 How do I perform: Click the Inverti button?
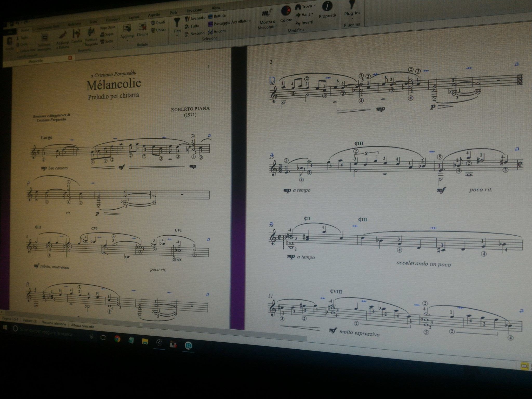point(304,23)
